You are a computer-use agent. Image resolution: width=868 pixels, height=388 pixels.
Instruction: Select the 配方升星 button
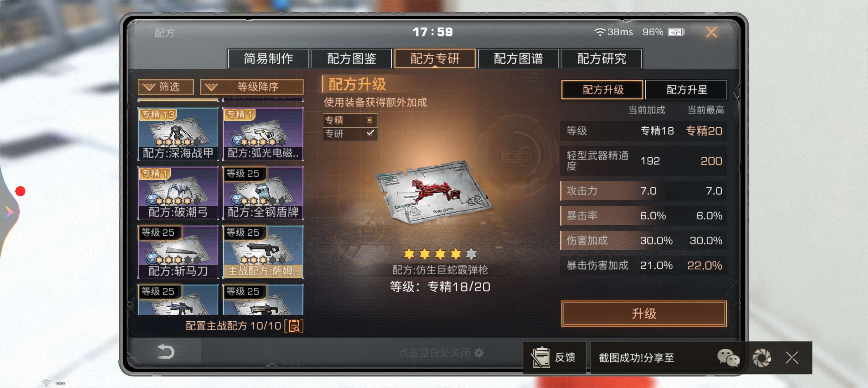(x=686, y=89)
